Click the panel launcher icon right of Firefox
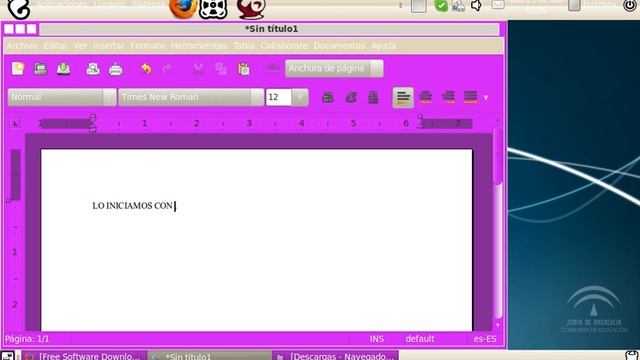640x360 pixels. coord(213,9)
